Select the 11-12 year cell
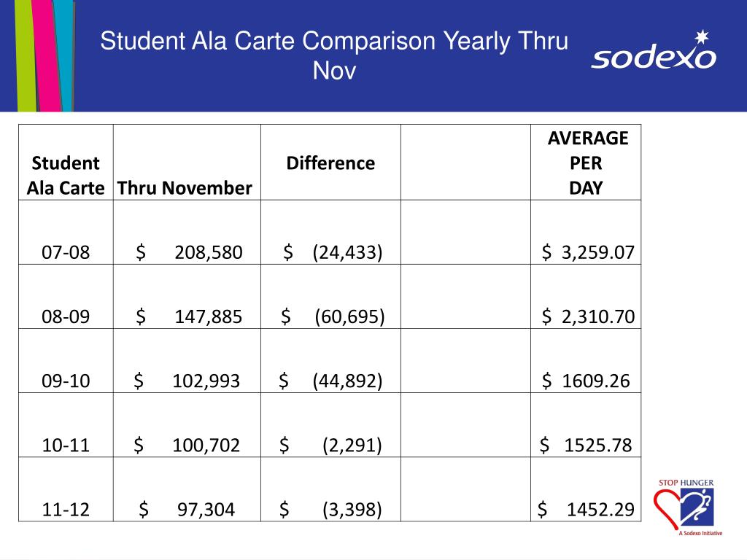747x560 pixels. tap(66, 489)
